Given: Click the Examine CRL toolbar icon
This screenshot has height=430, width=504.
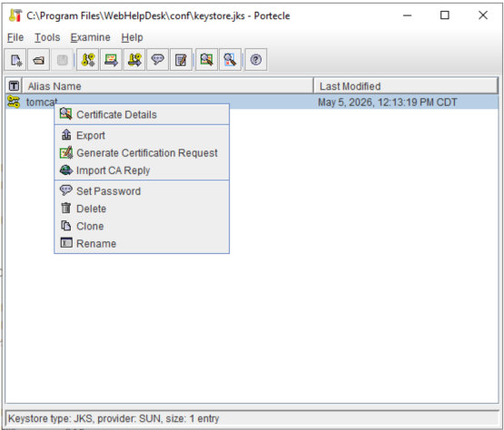Looking at the screenshot, I should pos(230,60).
